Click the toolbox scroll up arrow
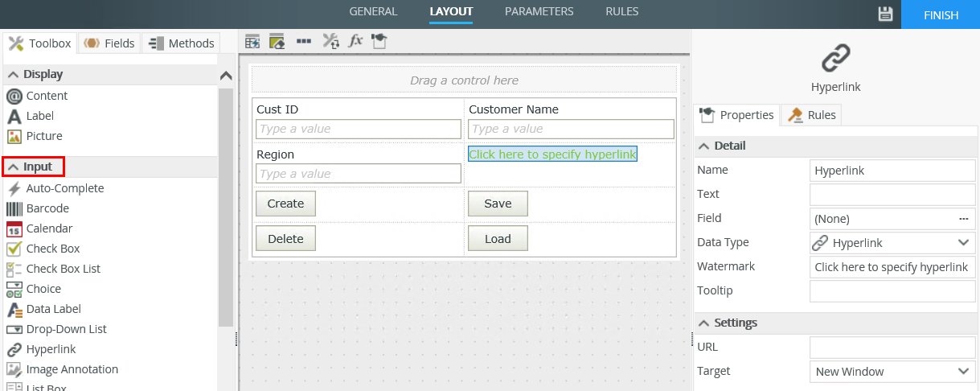 click(x=226, y=76)
